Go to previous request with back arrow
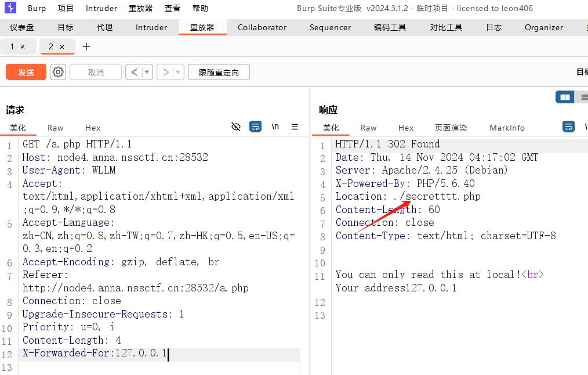The image size is (588, 375). 135,72
